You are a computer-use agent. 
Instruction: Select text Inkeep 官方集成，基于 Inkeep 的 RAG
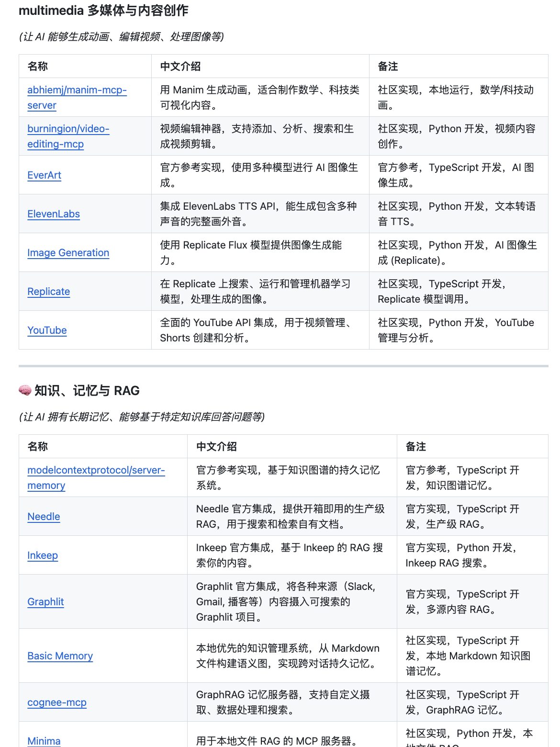290,555
